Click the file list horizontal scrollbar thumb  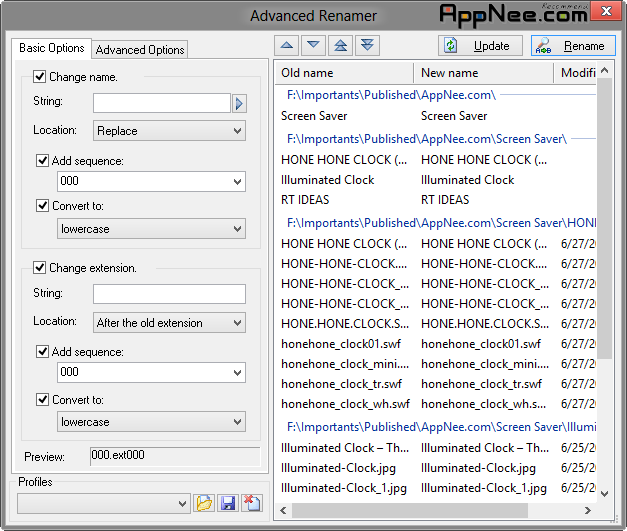(x=410, y=510)
